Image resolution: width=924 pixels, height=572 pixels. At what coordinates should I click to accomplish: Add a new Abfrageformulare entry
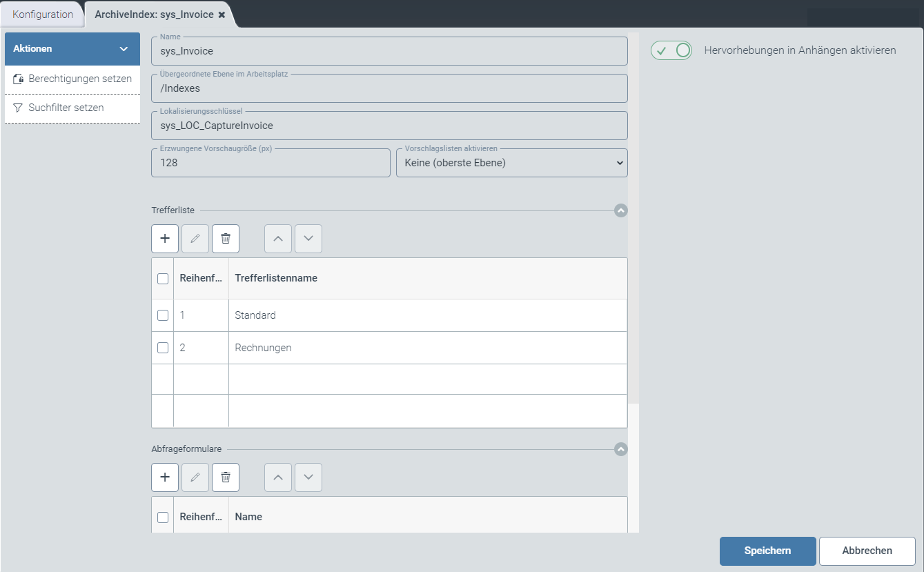click(x=165, y=477)
